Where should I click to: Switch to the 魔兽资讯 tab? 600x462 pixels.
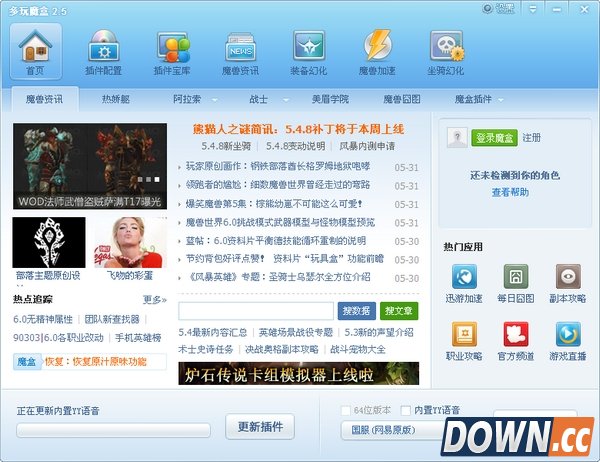(45, 100)
